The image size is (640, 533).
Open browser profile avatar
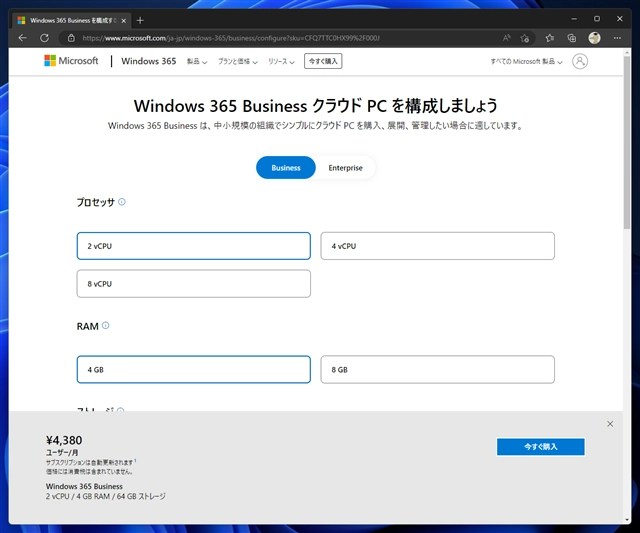click(x=594, y=38)
